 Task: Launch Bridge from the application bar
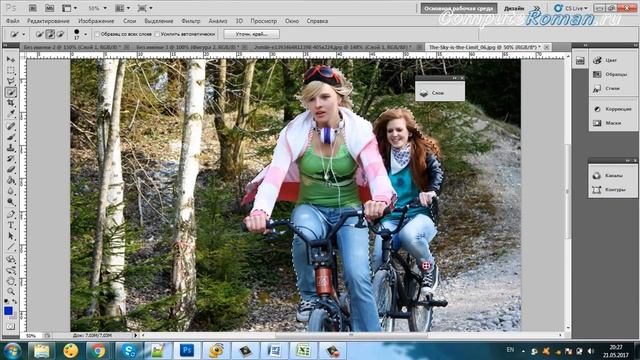pyautogui.click(x=33, y=8)
